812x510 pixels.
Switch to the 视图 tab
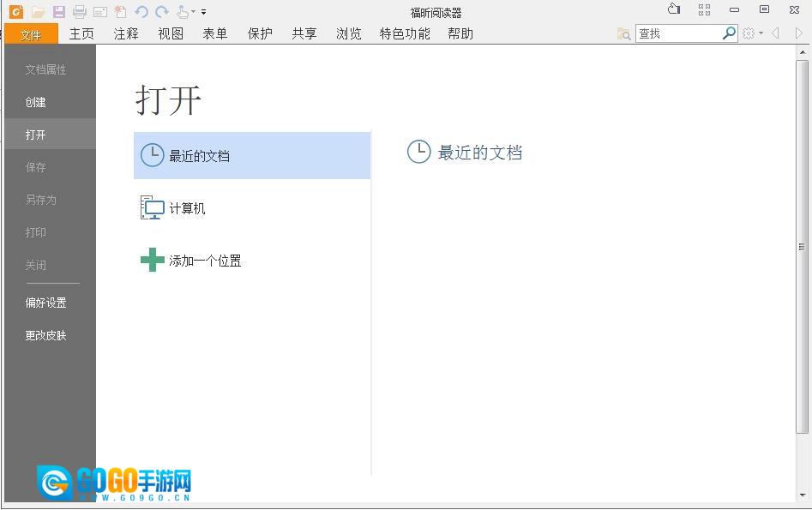click(171, 33)
